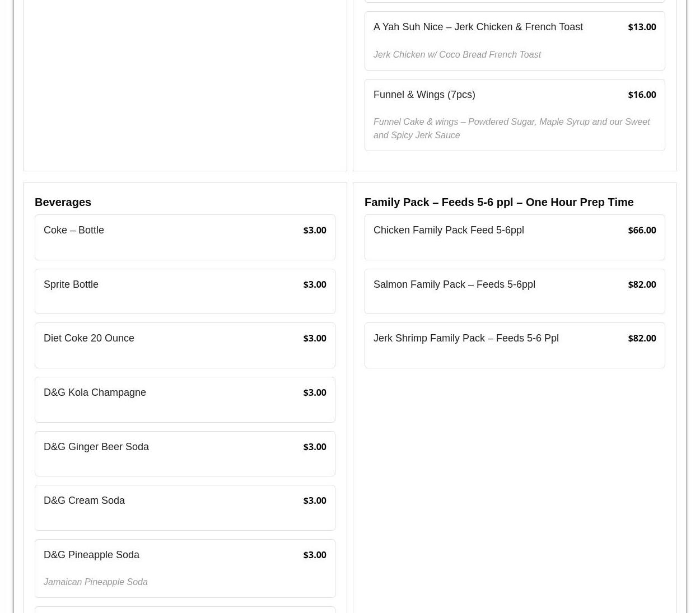
Task: Click the Funnel Cake & wings description
Action: coord(511,128)
